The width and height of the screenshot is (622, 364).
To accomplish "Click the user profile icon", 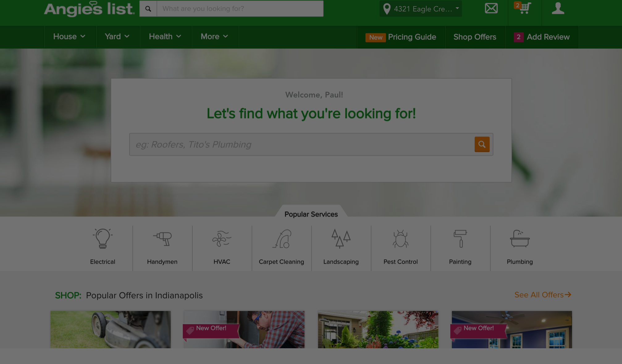I will 558,8.
